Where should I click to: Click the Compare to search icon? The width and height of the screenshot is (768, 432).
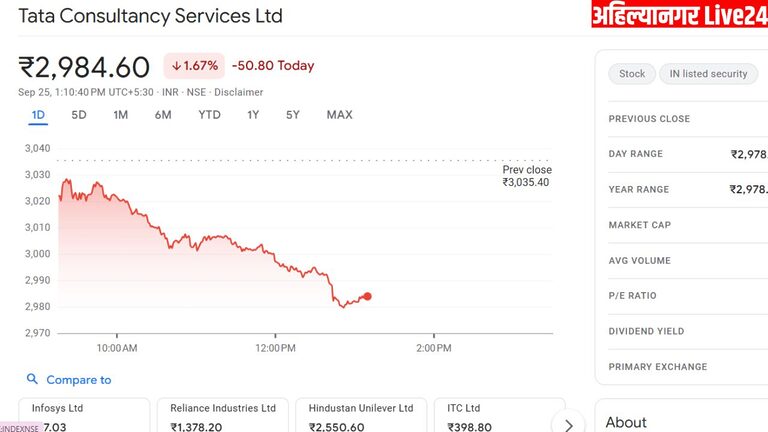(32, 380)
